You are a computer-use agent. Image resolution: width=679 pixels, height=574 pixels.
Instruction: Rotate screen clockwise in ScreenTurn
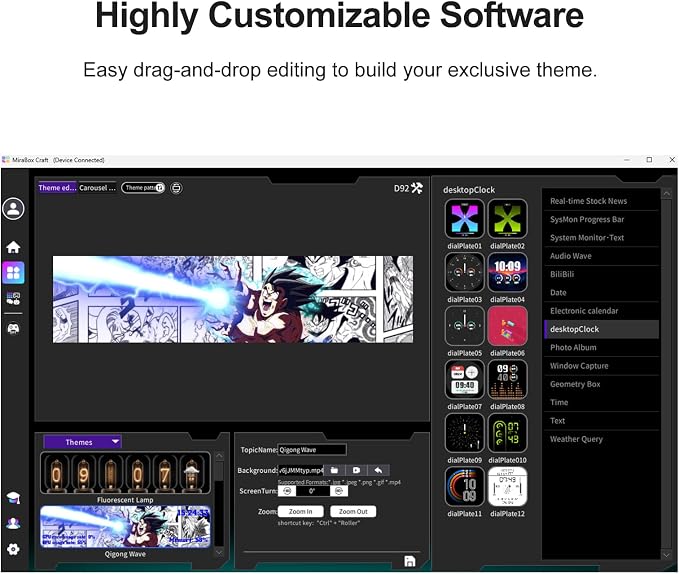[x=339, y=491]
